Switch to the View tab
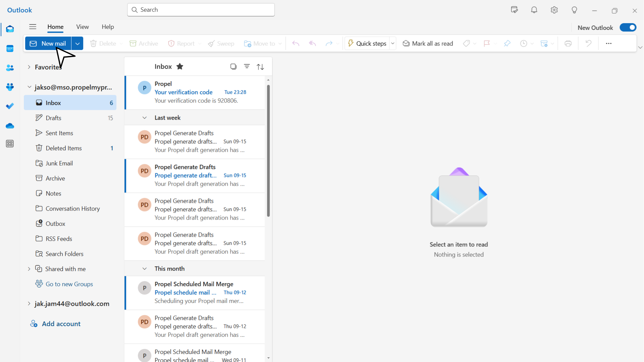 [82, 27]
